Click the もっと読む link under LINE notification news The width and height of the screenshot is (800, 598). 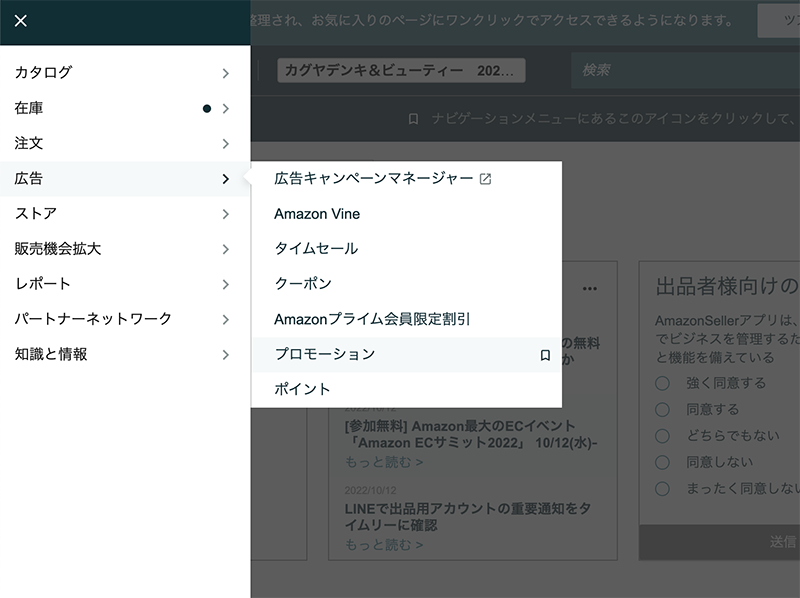(x=384, y=545)
